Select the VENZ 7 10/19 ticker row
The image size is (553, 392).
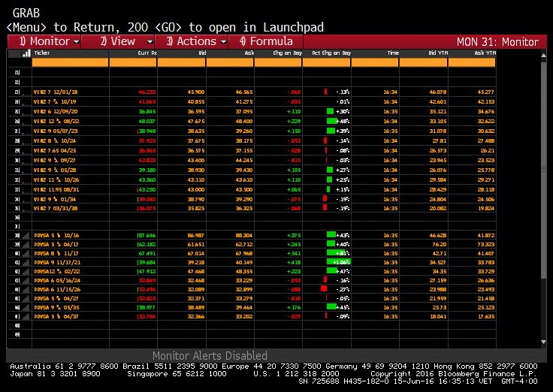point(53,102)
